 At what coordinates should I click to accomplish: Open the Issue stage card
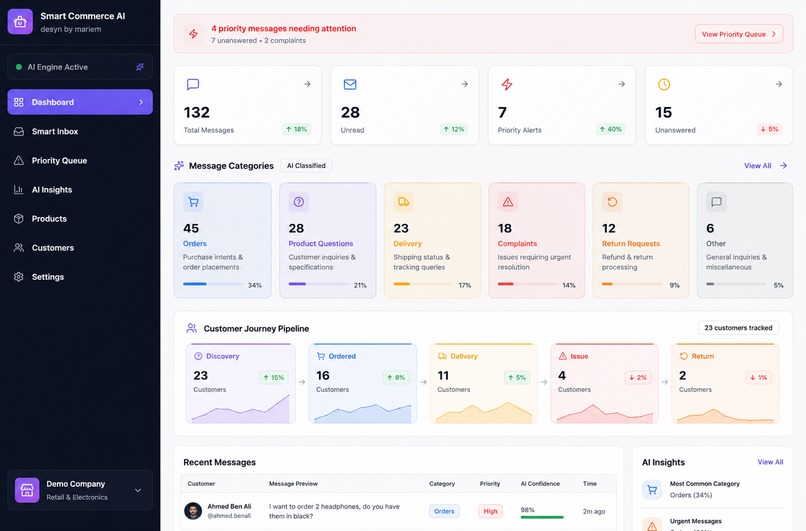(x=604, y=383)
